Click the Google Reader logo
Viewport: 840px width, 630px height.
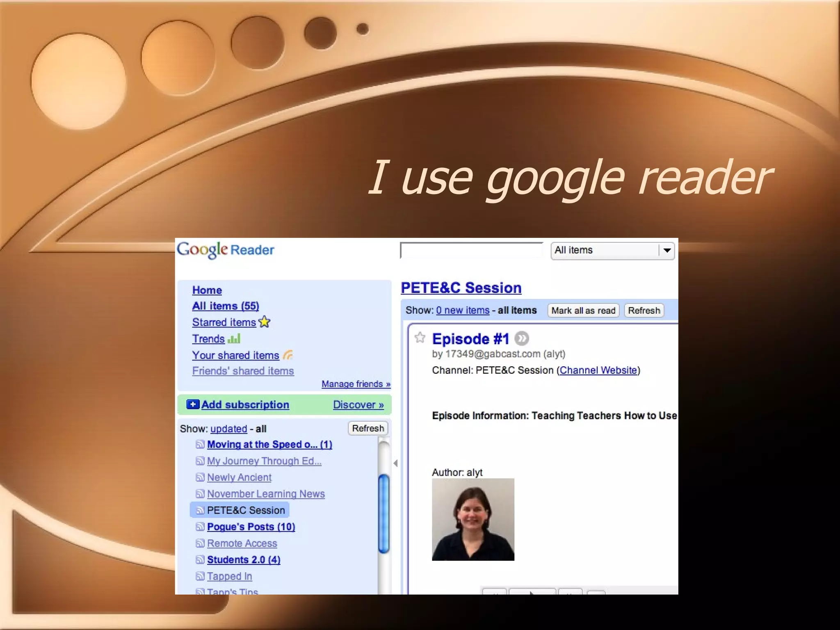click(225, 250)
